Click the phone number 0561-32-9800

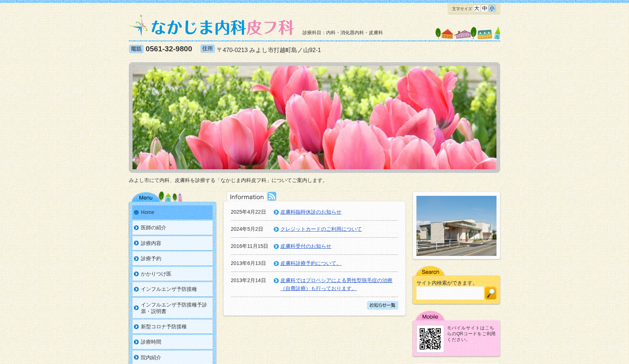(169, 49)
